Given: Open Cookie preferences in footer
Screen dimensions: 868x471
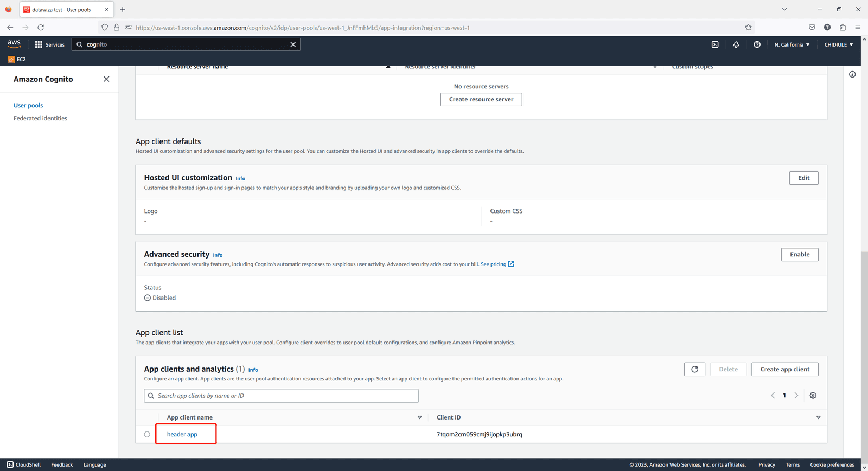Looking at the screenshot, I should tap(832, 464).
